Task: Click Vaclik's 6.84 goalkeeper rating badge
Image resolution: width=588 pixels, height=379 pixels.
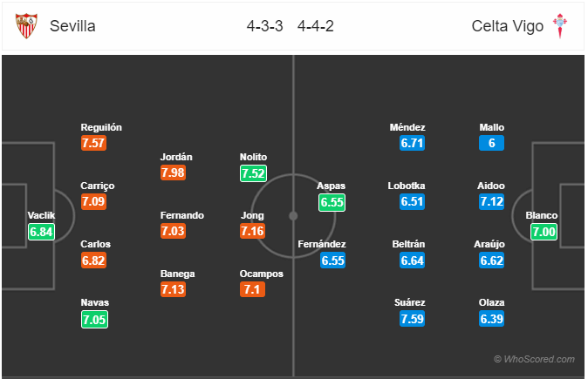Action: point(41,232)
